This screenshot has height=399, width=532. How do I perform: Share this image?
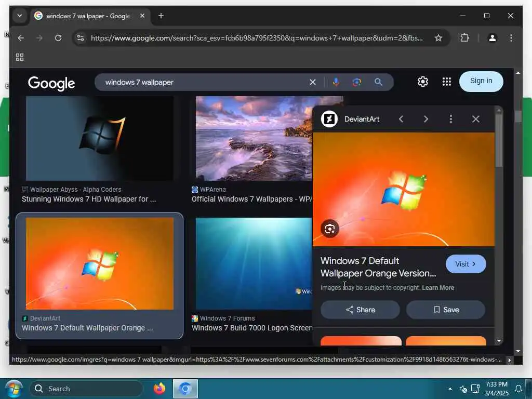(x=360, y=310)
